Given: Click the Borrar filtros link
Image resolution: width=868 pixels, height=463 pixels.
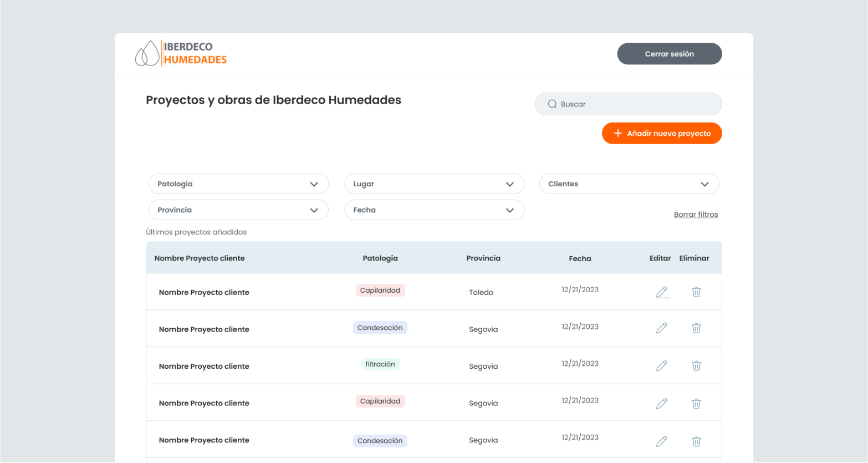Looking at the screenshot, I should coord(696,215).
